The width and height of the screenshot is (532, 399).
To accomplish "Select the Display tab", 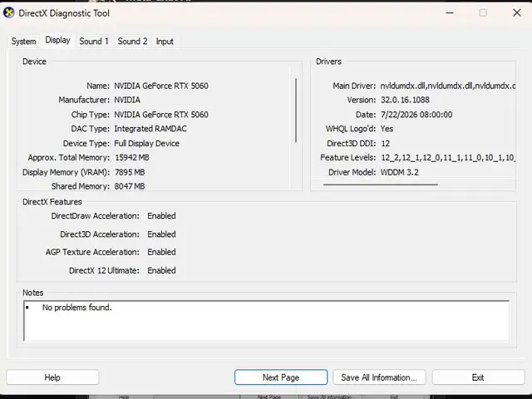I will (57, 41).
